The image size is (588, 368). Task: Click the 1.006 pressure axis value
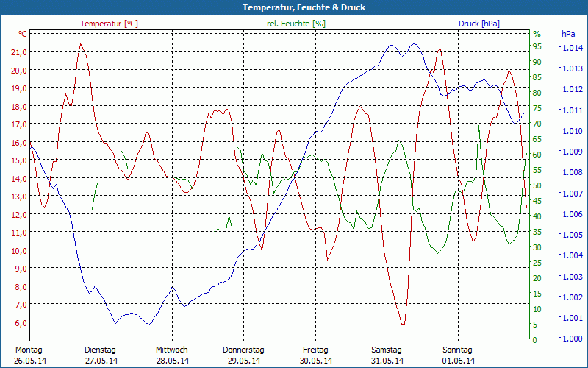[x=573, y=214]
